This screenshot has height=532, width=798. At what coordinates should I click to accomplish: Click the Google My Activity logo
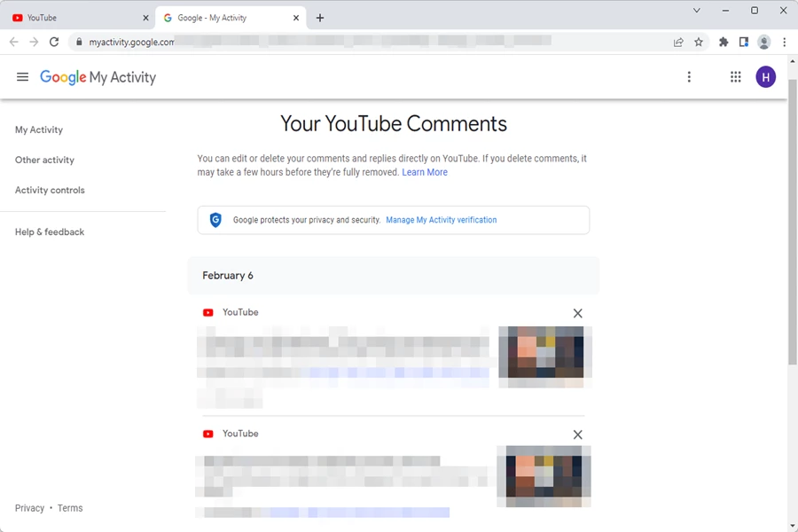tap(98, 77)
